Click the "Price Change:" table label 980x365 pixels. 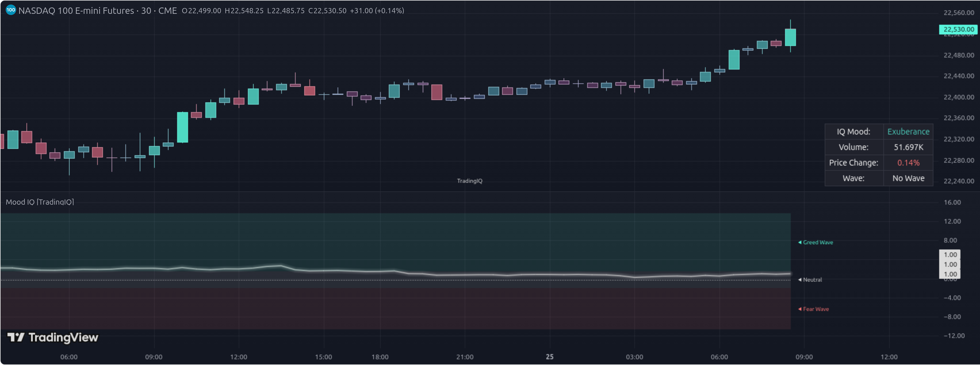click(853, 163)
